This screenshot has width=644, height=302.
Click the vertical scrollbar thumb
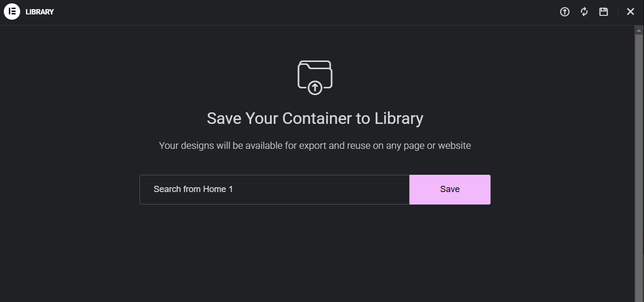(639, 163)
